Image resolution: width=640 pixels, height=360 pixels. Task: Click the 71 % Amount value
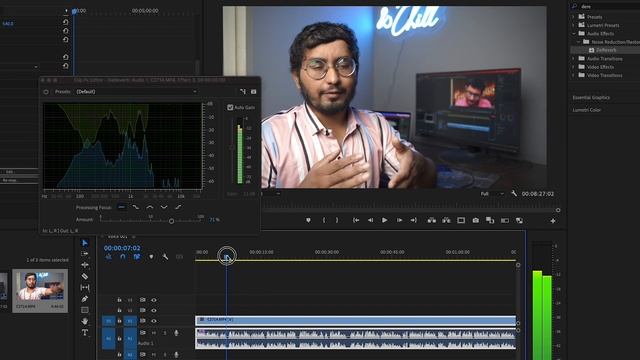click(214, 220)
